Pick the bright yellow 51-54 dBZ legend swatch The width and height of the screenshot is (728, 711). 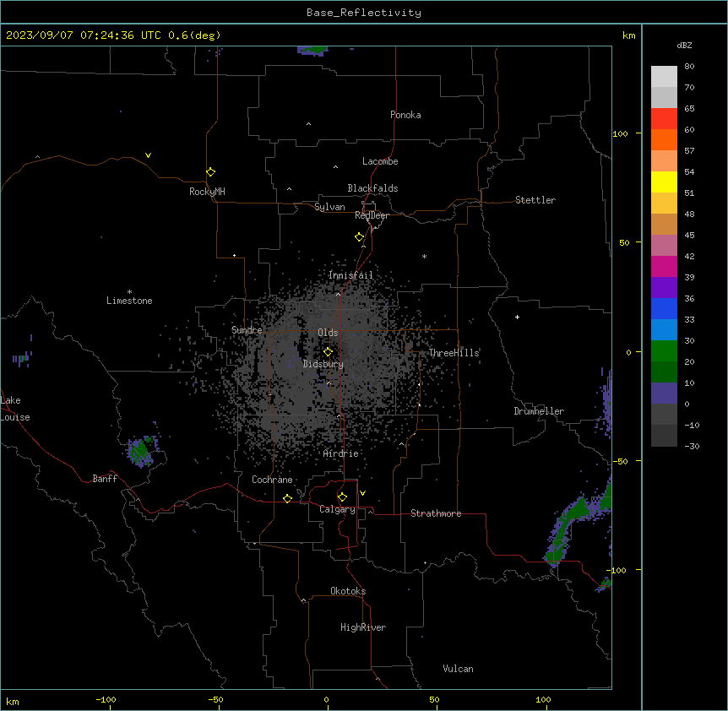pyautogui.click(x=664, y=182)
